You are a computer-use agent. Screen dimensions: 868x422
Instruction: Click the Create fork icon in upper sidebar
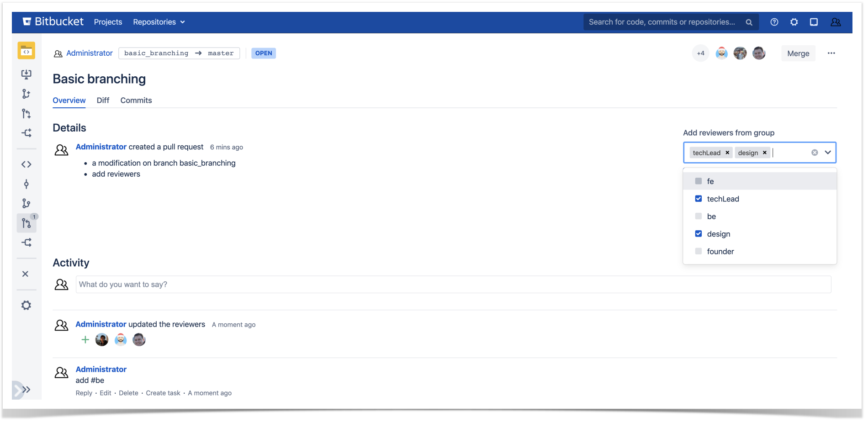click(26, 133)
